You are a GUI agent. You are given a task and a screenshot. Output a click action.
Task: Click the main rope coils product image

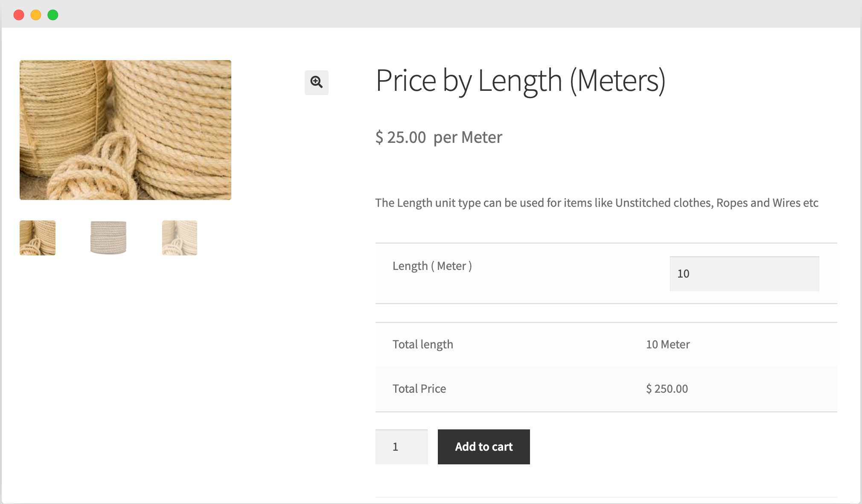click(x=125, y=130)
